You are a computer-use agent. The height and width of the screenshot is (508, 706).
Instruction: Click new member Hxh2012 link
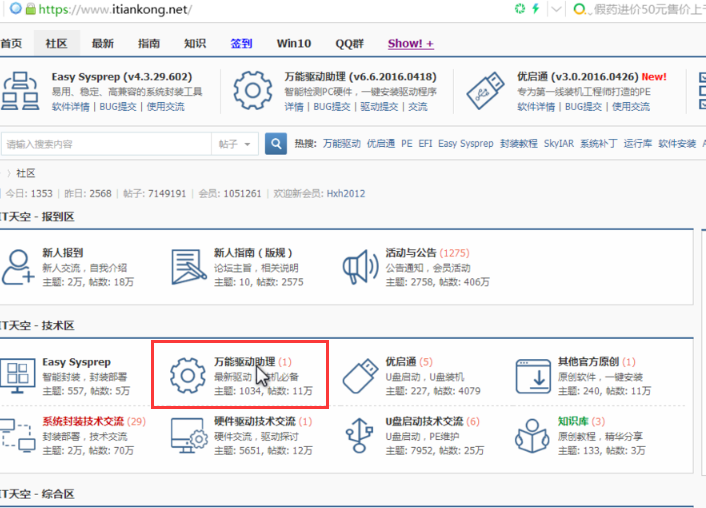345,193
